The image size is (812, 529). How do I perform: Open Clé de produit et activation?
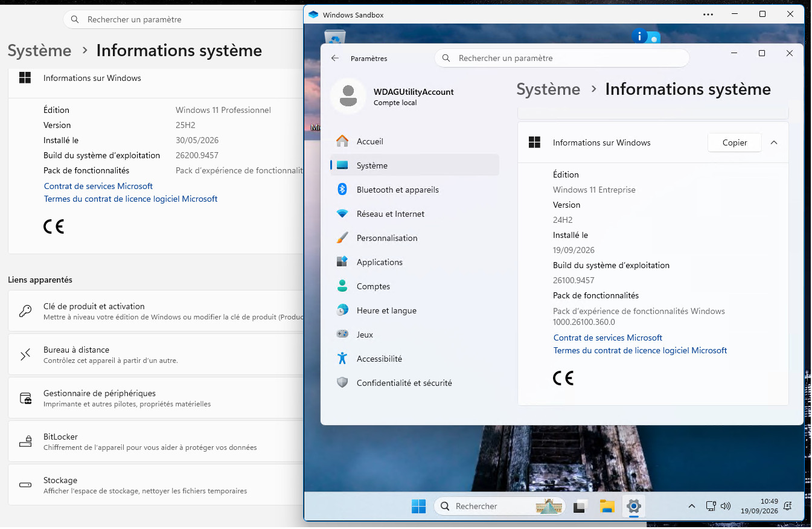pos(156,311)
